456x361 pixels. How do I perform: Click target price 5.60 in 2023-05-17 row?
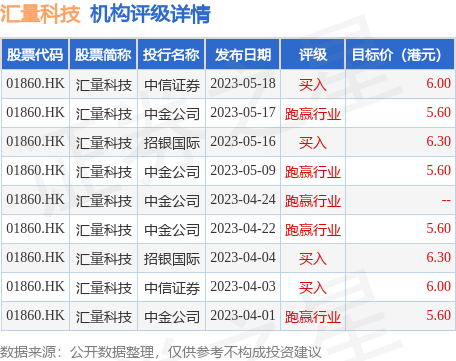click(x=438, y=112)
